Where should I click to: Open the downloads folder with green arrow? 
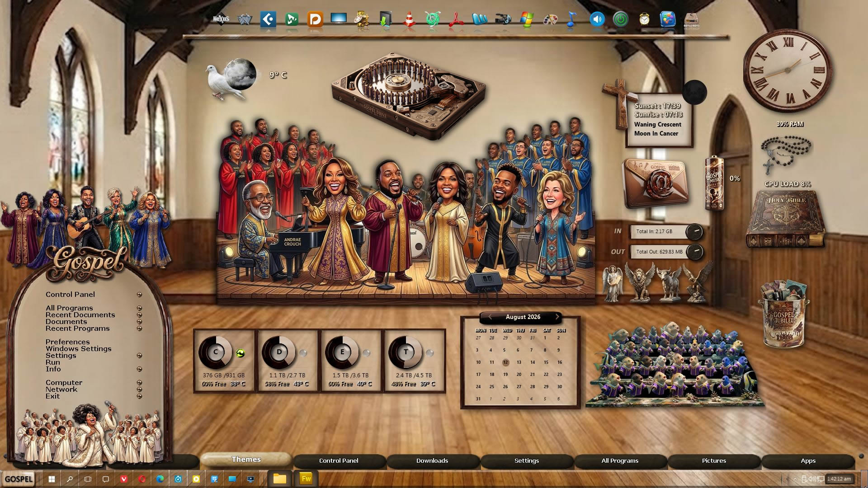point(386,19)
